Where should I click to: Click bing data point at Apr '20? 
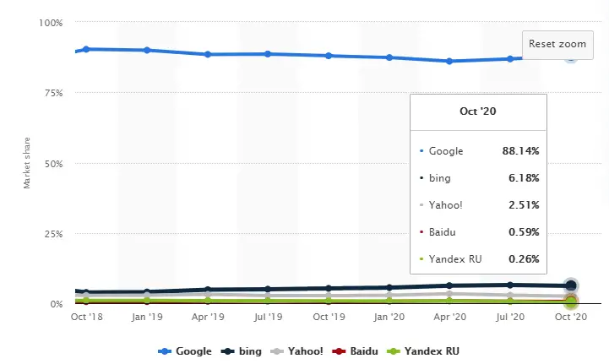[x=449, y=285]
